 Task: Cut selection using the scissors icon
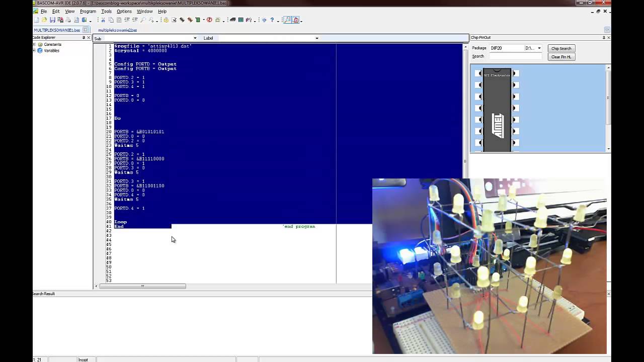pos(103,20)
